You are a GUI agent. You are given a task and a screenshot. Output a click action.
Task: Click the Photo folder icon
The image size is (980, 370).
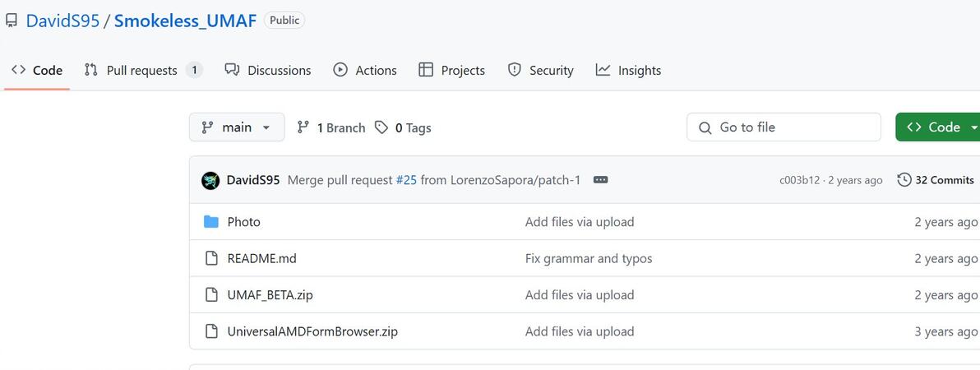pyautogui.click(x=211, y=222)
